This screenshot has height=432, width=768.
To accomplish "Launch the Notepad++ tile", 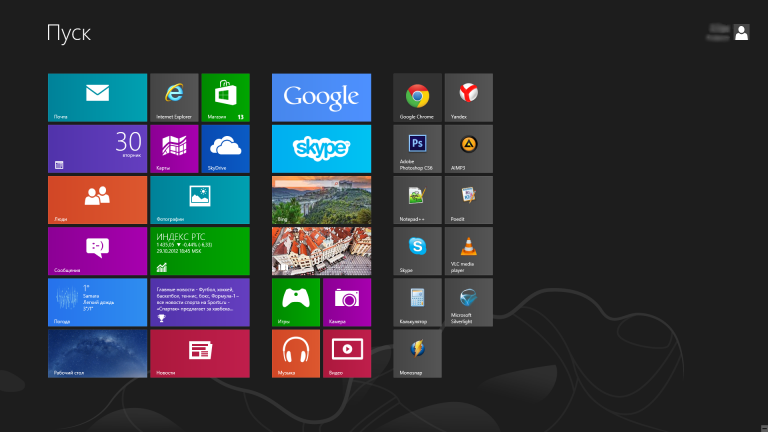I will pos(417,200).
